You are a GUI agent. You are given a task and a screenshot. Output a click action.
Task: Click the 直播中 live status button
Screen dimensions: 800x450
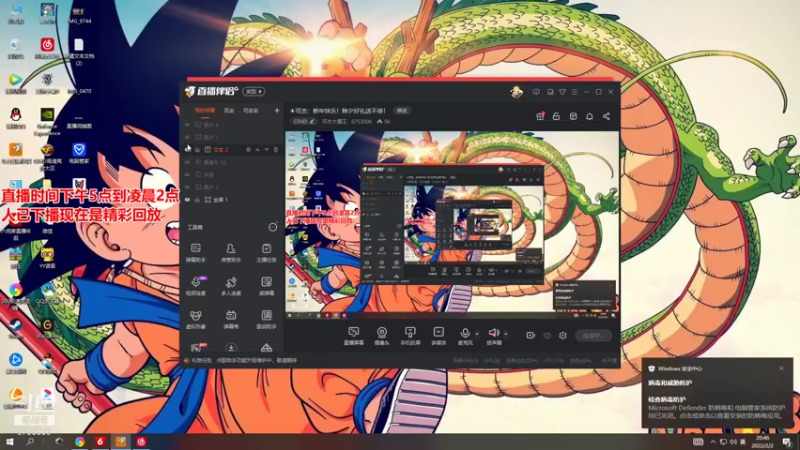(593, 335)
